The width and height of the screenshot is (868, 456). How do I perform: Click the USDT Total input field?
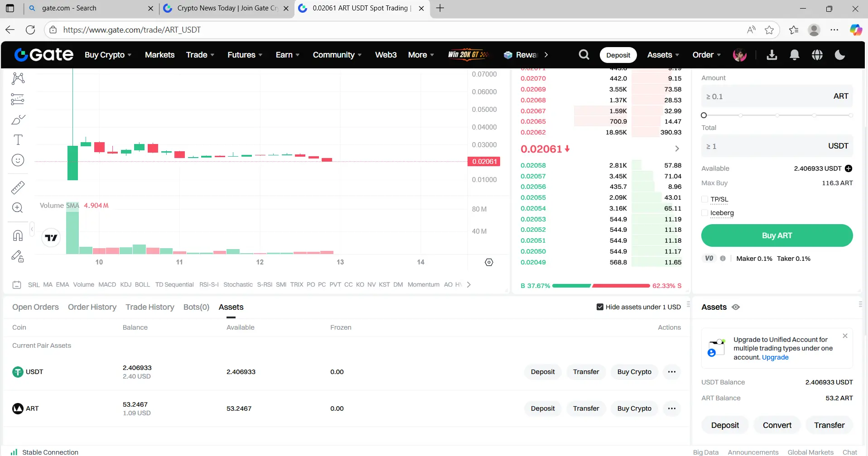(x=776, y=146)
